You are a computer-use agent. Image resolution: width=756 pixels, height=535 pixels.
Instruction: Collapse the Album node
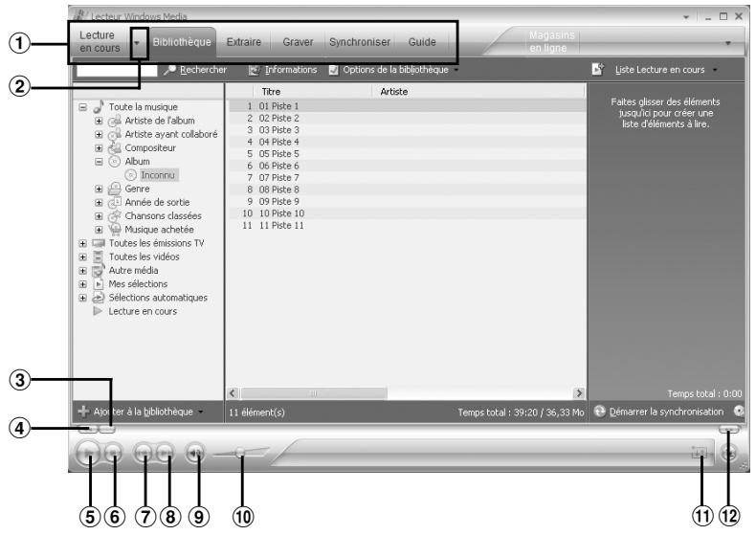coord(99,162)
